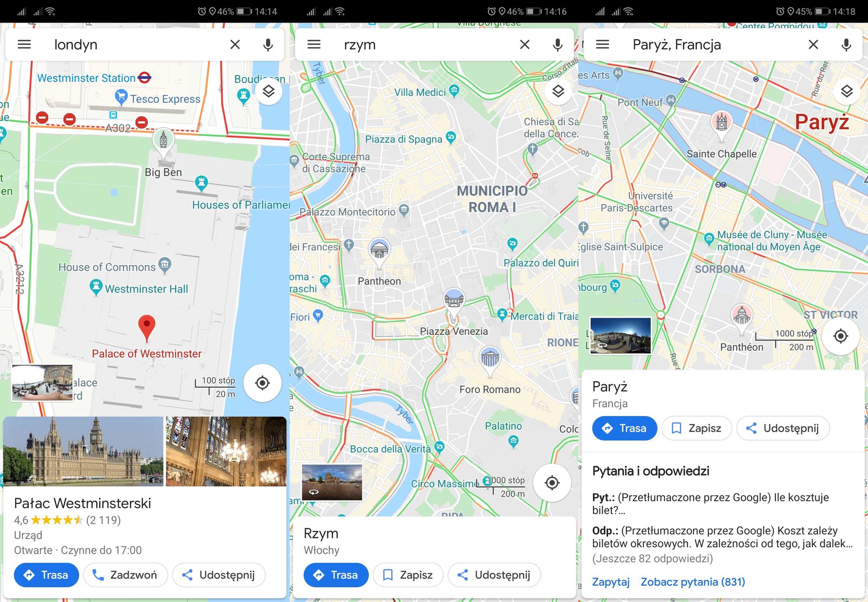
Task: Tap the red Palace of Westminster pin
Action: tap(147, 324)
